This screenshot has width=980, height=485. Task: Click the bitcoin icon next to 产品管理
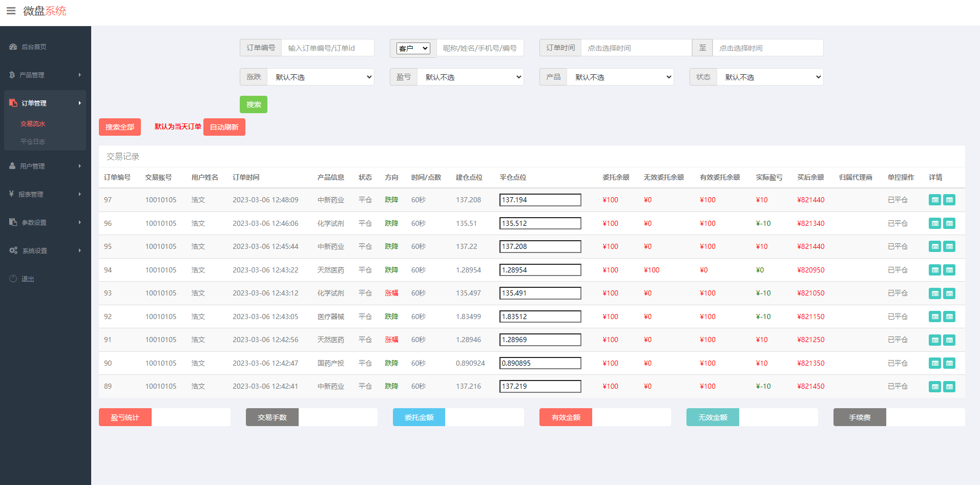pos(12,75)
